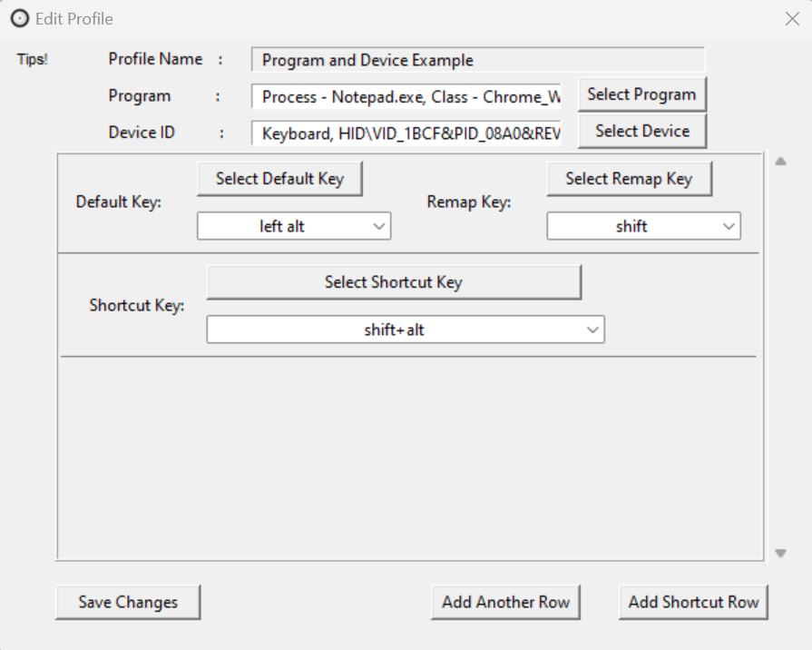
Task: Click Add Another Row
Action: [x=505, y=601]
